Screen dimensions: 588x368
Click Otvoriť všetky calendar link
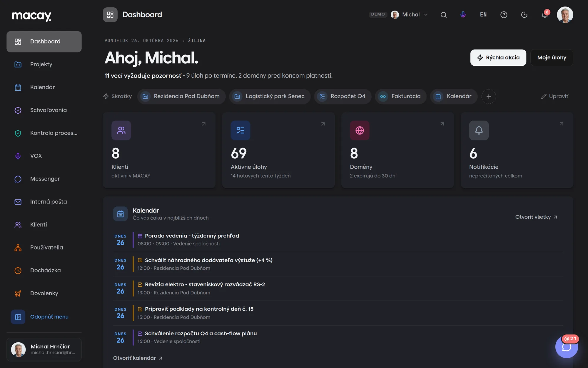[x=536, y=217]
